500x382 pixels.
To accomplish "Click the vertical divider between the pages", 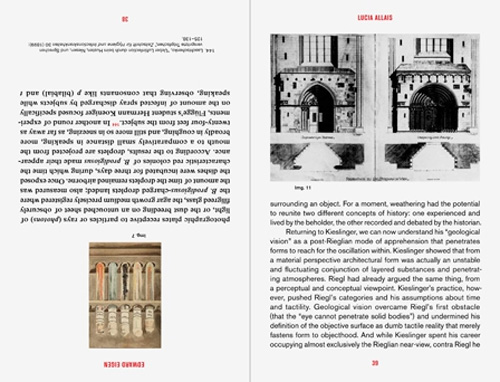I will point(250,191).
